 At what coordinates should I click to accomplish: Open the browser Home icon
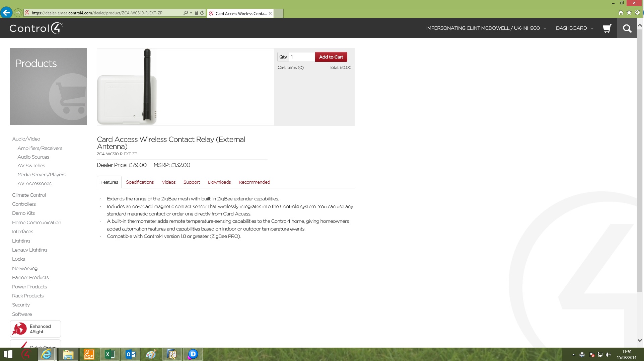click(x=621, y=12)
